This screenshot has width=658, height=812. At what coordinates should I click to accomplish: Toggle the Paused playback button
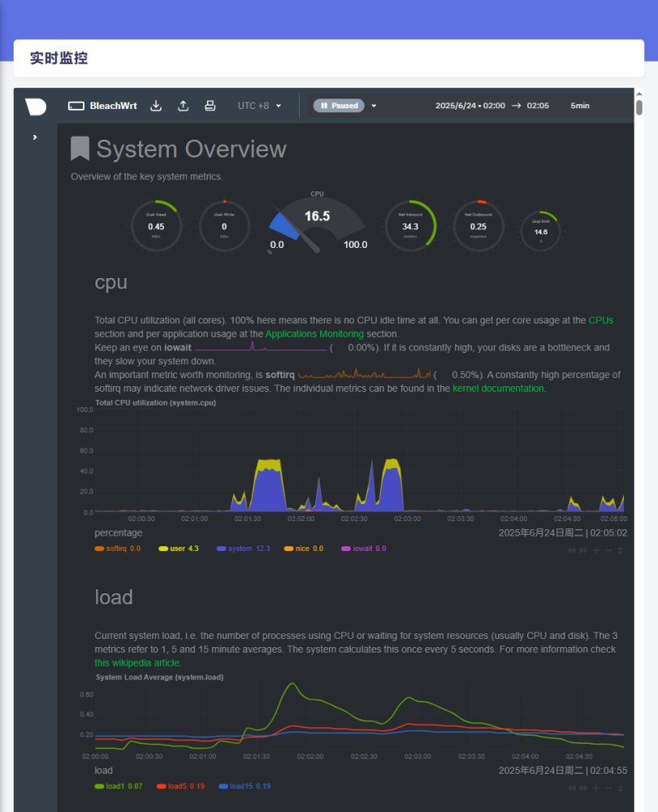tap(339, 106)
